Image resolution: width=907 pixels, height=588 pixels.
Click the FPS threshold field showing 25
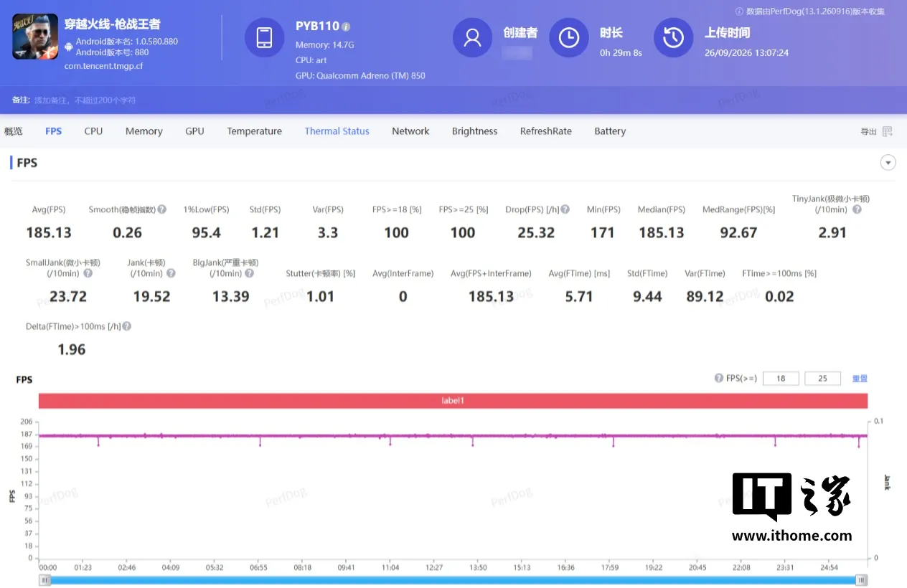click(823, 378)
